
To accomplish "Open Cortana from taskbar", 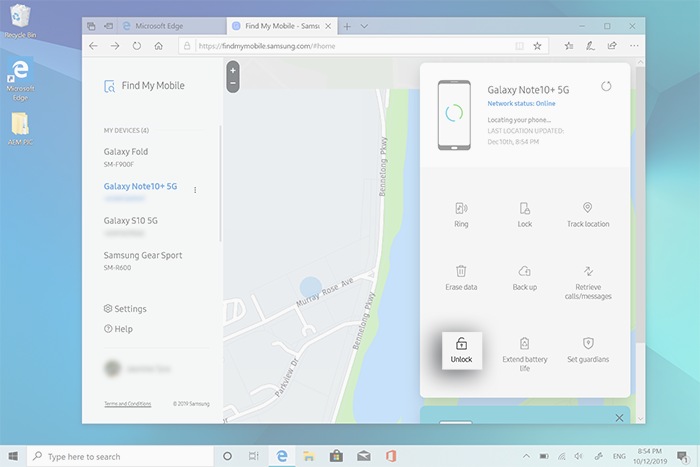I will point(227,456).
